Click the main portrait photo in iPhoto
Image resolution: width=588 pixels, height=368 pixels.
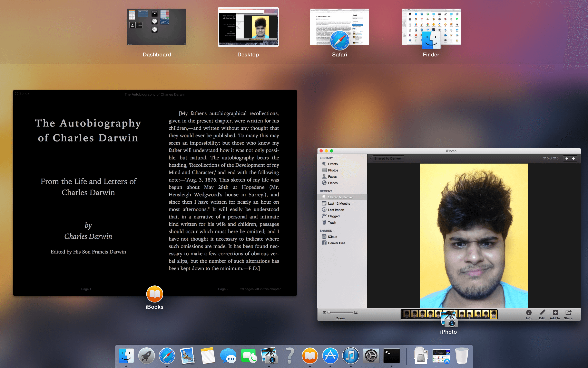474,236
